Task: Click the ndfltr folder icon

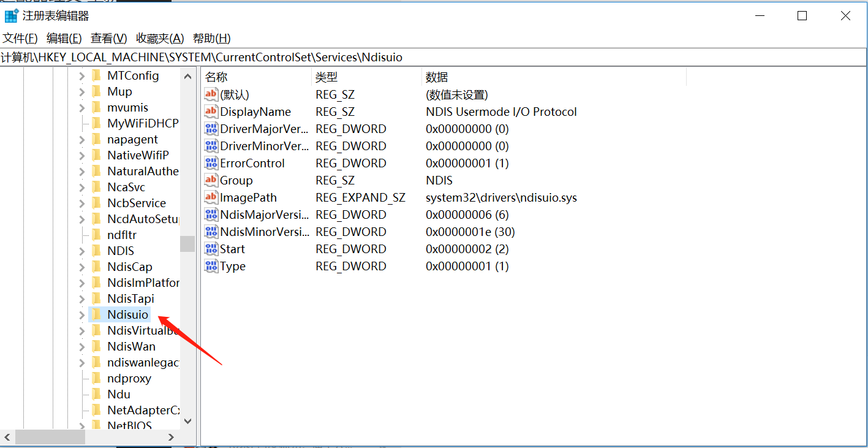Action: coord(96,235)
